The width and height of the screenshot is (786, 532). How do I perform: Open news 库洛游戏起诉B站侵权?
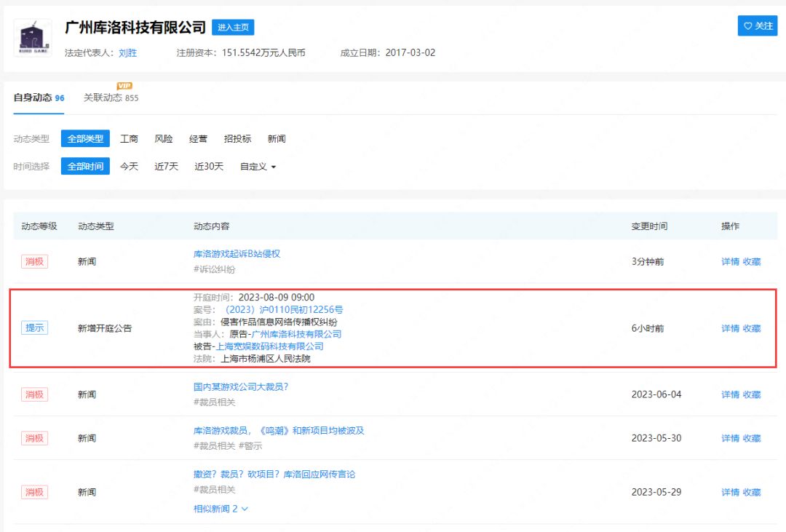coord(237,254)
